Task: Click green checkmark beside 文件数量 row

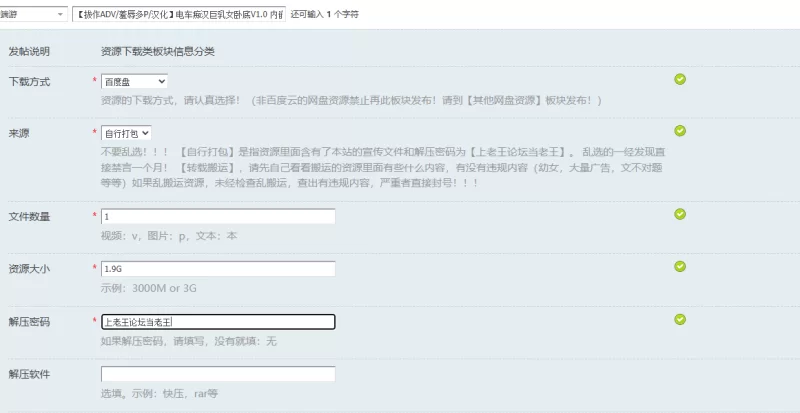Action: [x=680, y=214]
